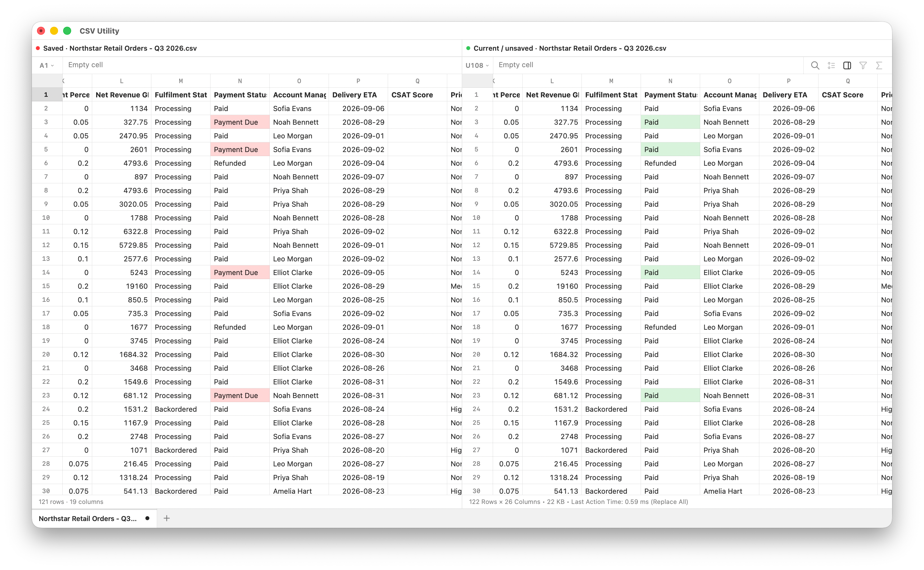Click Backordered cell in Saved row 24
Screen dimensions: 924x570
(x=181, y=409)
